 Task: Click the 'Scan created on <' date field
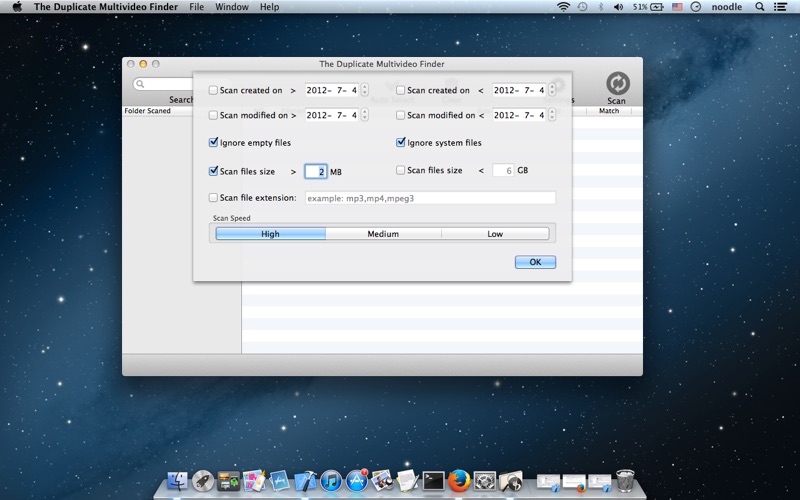tap(519, 90)
